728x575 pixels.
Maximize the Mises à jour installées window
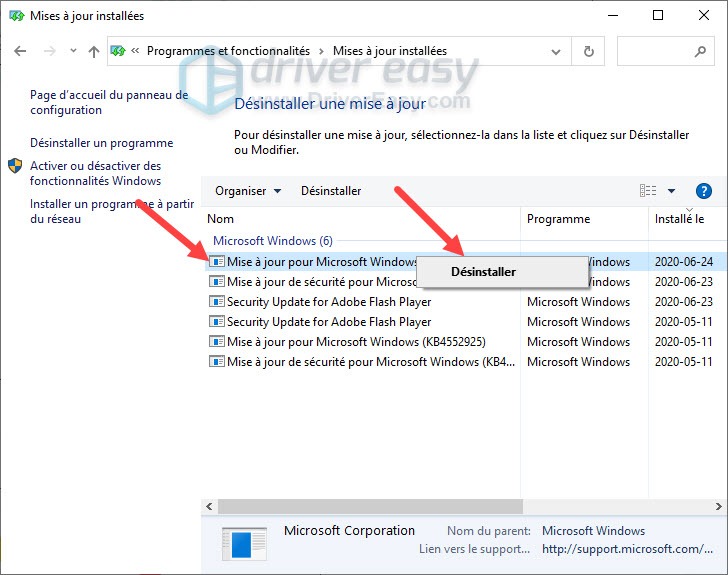tap(658, 15)
